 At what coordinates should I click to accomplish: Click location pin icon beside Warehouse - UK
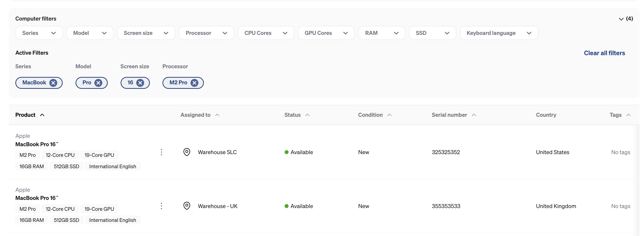coord(187,206)
